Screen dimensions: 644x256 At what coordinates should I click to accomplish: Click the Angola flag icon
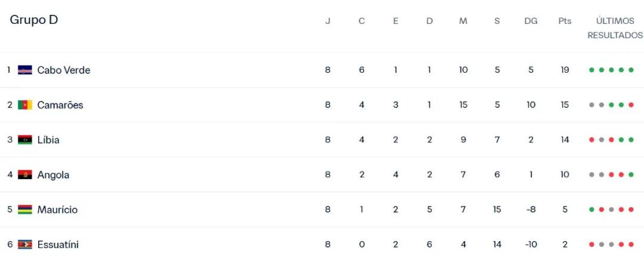pos(25,175)
